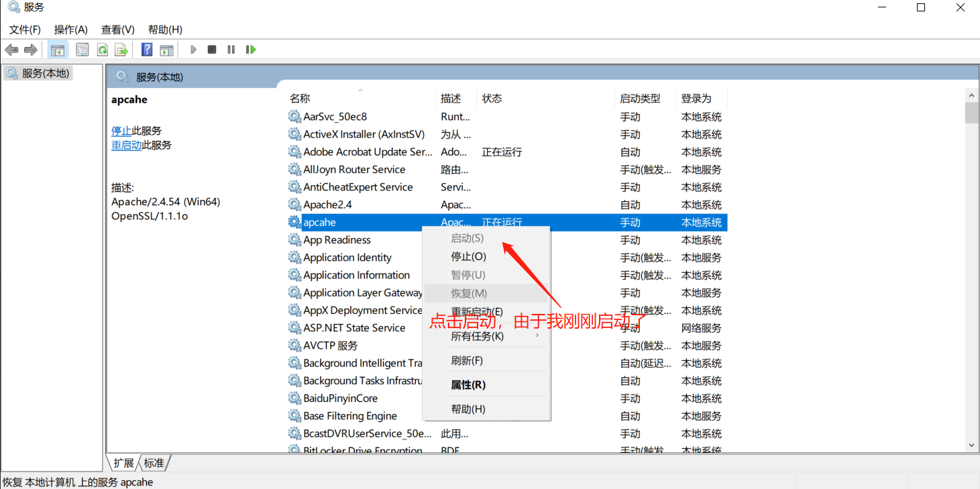This screenshot has width=980, height=489.
Task: Click the vertical scrollbar down arrow
Action: pyautogui.click(x=971, y=445)
